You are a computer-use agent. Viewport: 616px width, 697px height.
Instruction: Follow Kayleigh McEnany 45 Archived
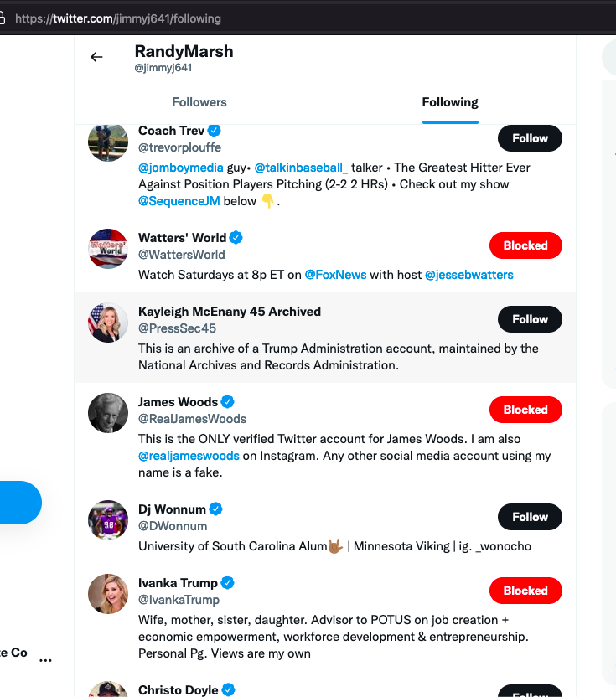[x=530, y=319]
